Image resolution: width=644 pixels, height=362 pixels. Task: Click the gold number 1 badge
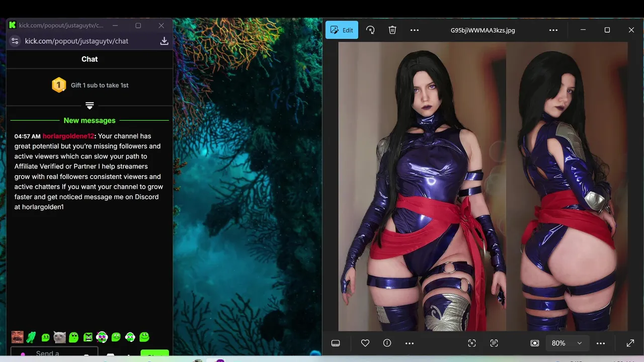click(x=59, y=85)
